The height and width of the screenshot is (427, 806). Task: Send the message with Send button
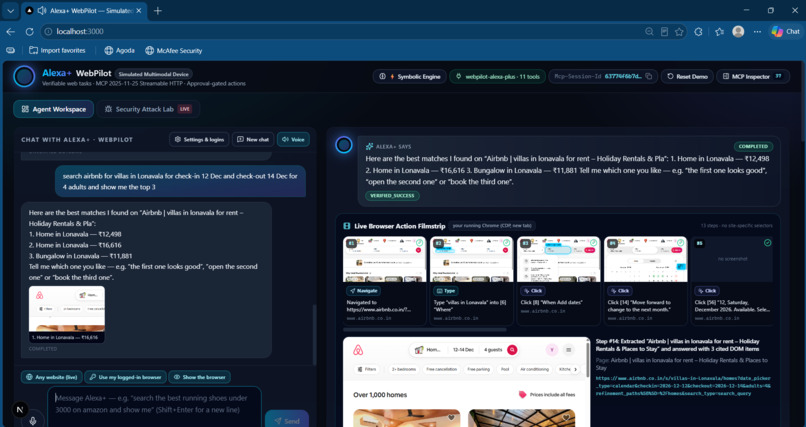coord(287,419)
